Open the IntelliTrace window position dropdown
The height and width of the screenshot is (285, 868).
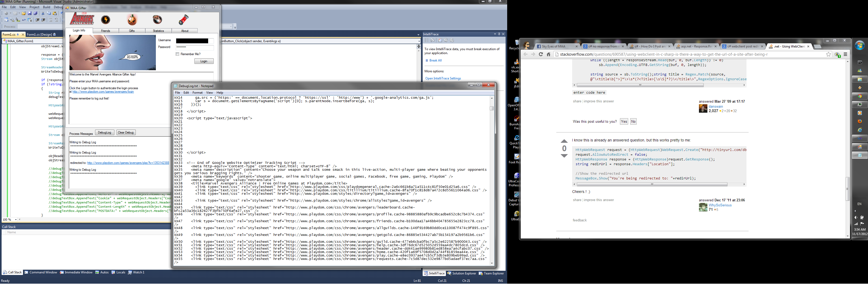point(495,34)
